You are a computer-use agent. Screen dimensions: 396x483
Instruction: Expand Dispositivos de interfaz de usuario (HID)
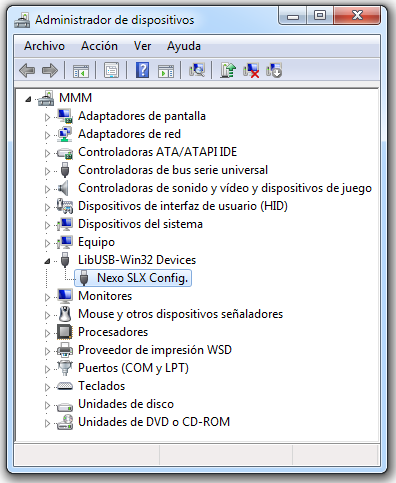point(47,207)
